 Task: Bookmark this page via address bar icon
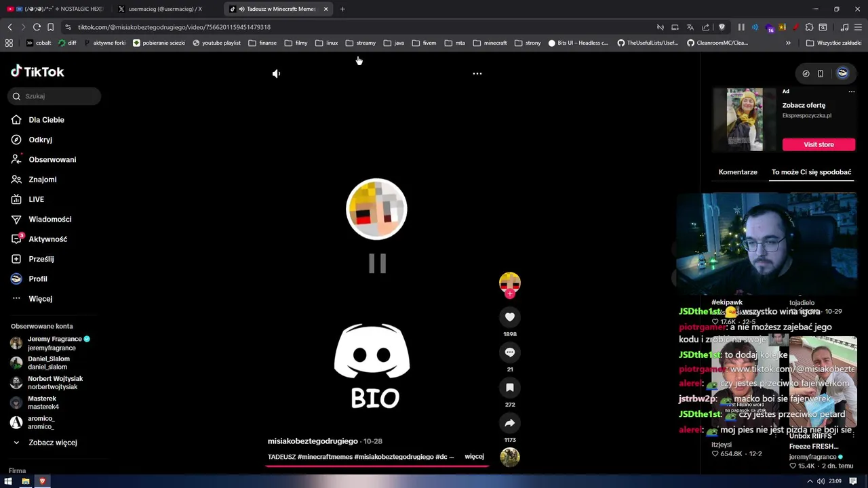[x=50, y=27]
